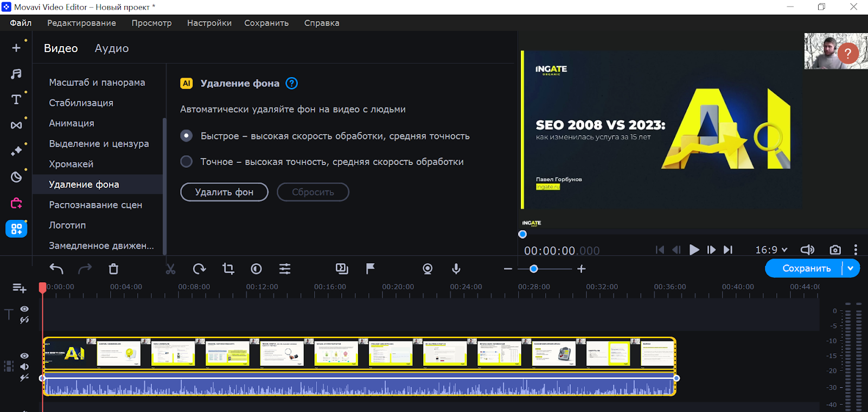Open the Stickers clock-shaped icon panel
The image size is (868, 412).
coord(16,177)
